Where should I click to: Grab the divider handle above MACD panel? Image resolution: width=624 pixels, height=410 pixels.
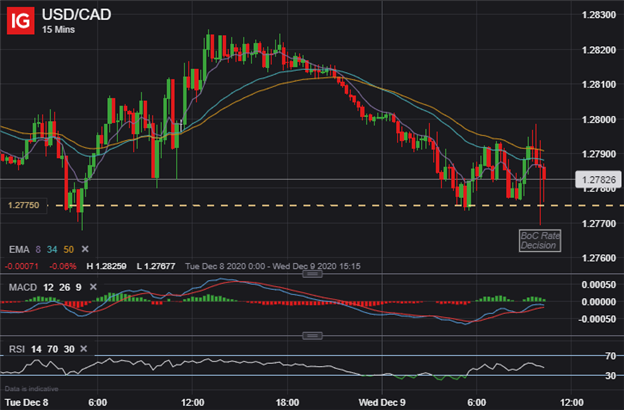[x=312, y=274]
